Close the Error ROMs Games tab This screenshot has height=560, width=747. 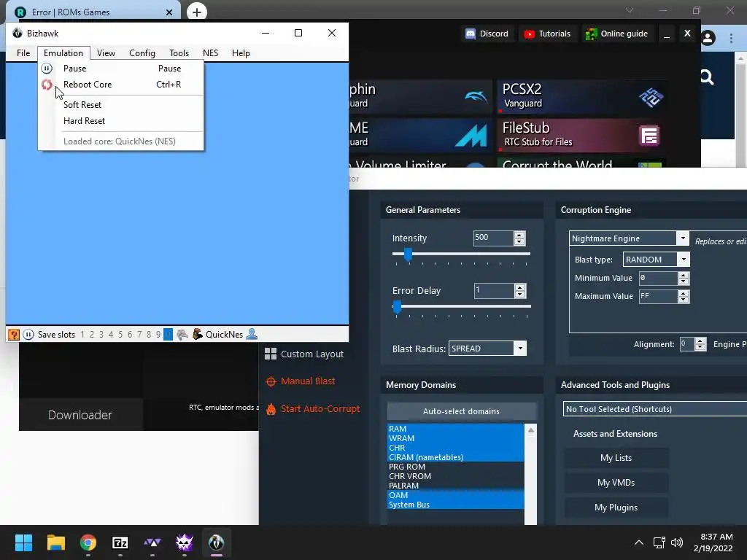click(169, 12)
